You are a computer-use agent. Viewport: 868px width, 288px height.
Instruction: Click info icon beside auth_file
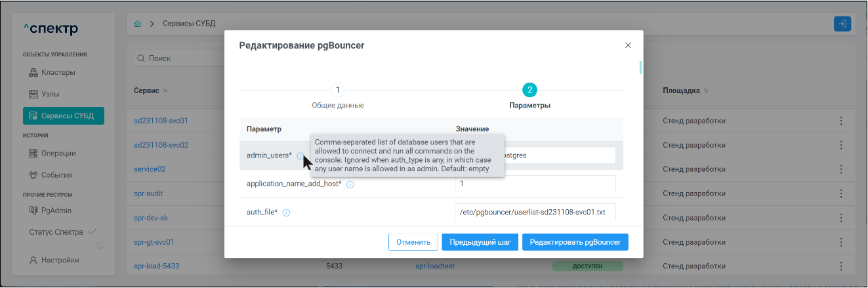[286, 213]
